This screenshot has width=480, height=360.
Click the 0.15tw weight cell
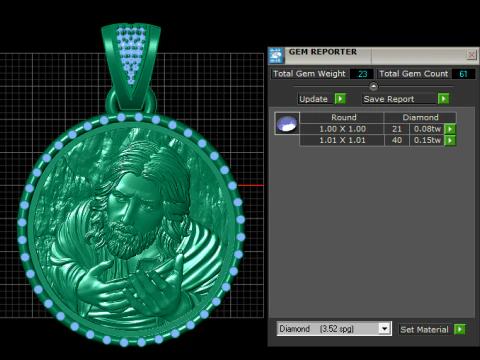point(427,140)
